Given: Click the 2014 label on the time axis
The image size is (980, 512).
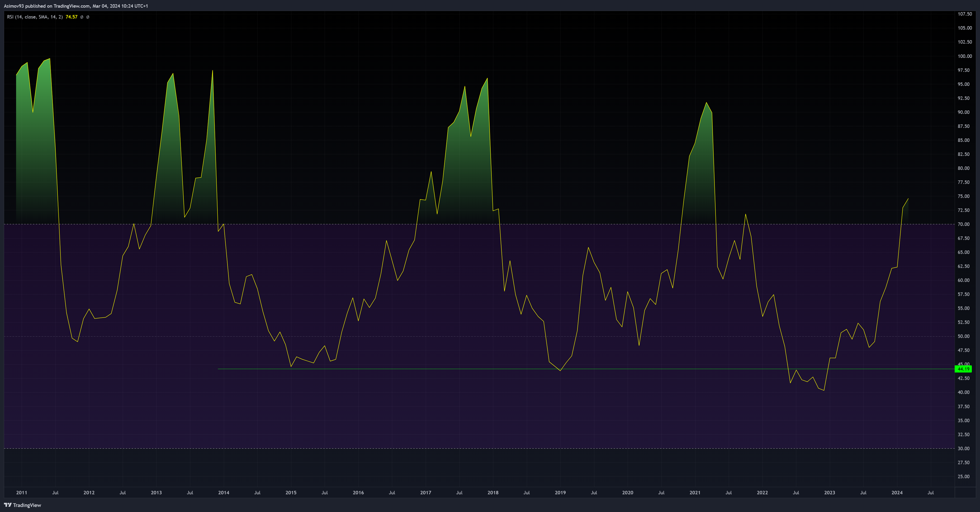Looking at the screenshot, I should point(224,493).
